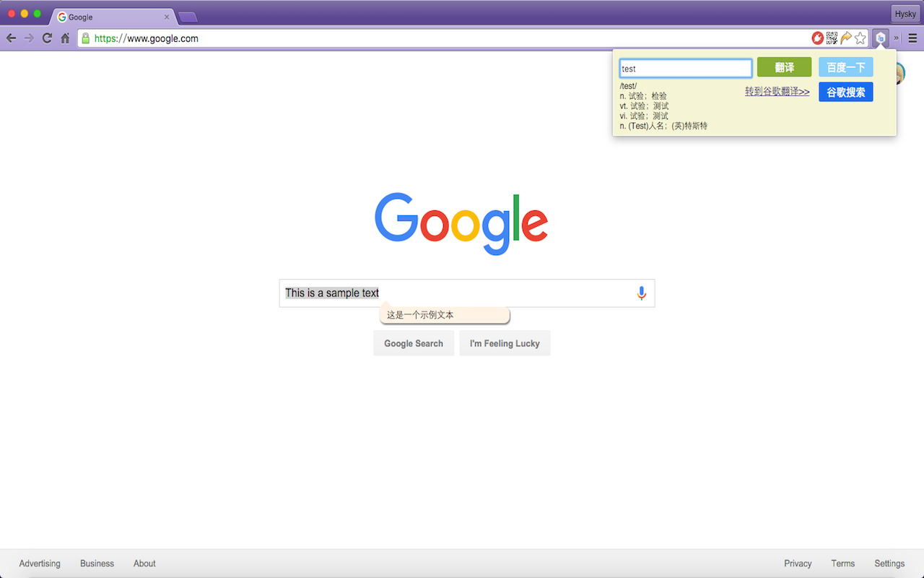Click the yellow minimize window button
Image resolution: width=924 pixels, height=578 pixels.
point(25,14)
